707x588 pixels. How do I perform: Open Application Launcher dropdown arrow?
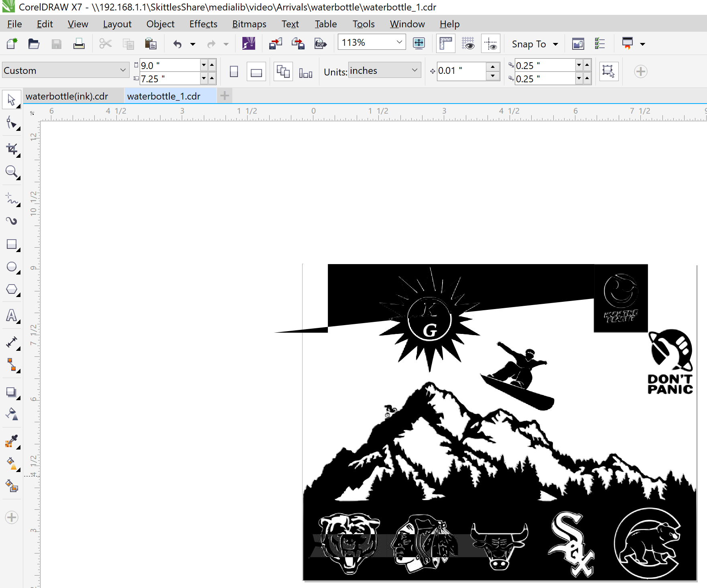642,44
